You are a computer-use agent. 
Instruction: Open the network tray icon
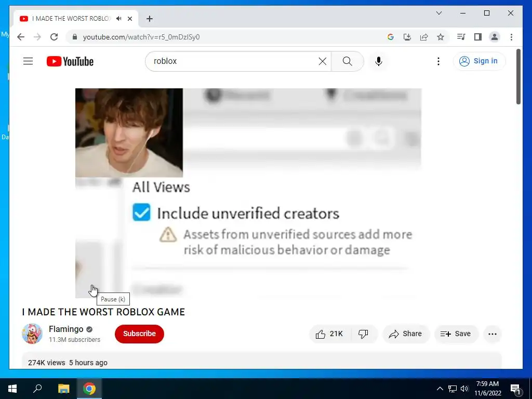[x=453, y=389]
